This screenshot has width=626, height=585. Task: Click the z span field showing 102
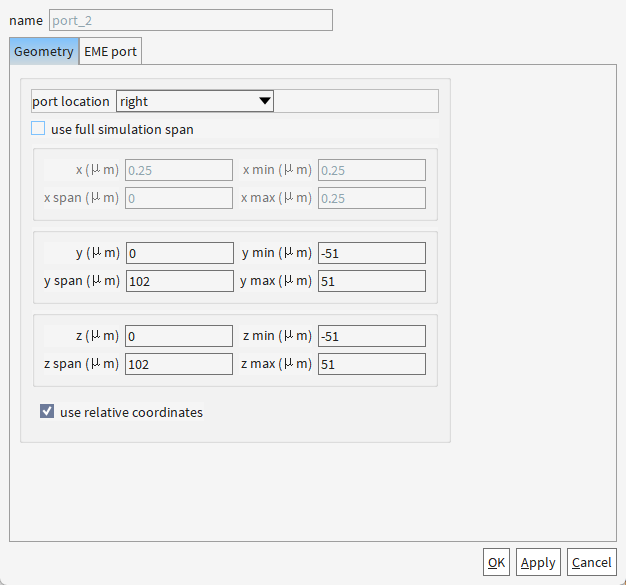click(x=179, y=364)
